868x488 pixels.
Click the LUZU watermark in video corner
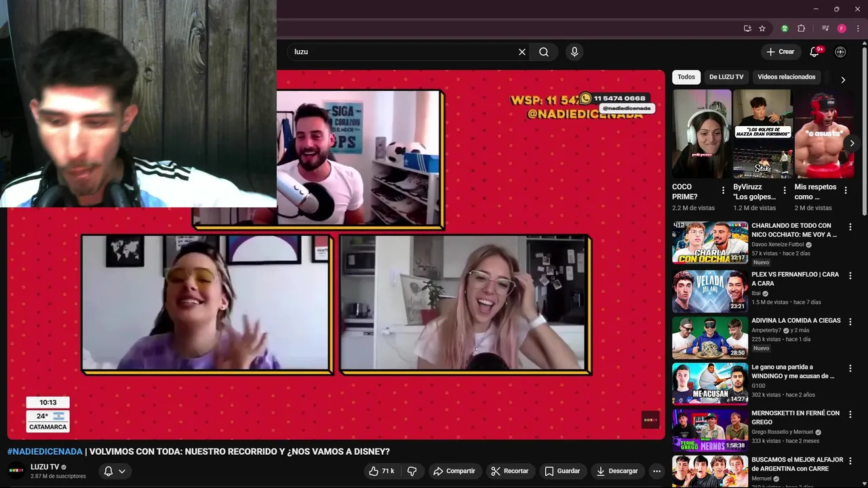point(650,420)
